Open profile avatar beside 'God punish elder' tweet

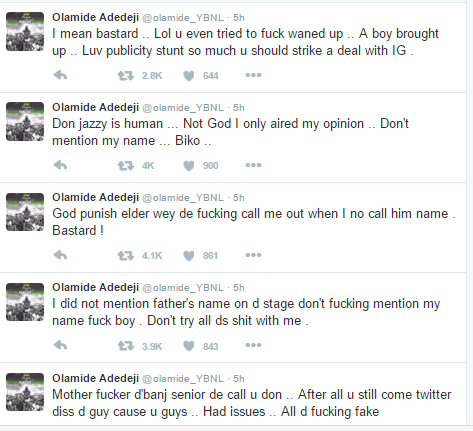(25, 212)
